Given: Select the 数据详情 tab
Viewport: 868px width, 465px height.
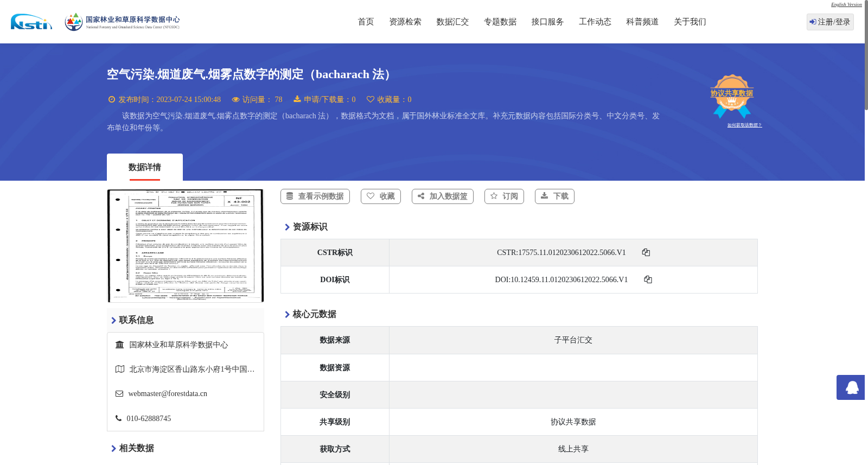Looking at the screenshot, I should point(145,167).
